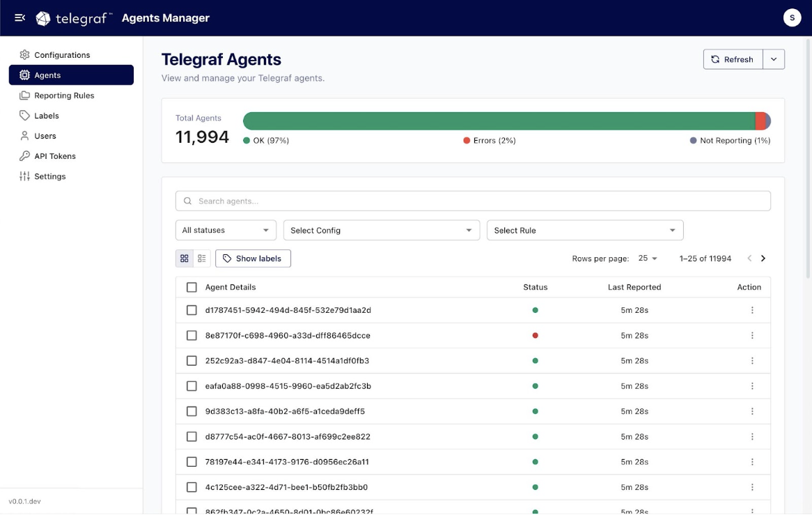This screenshot has height=517, width=812.
Task: Open agent 8e87170f-c698-4960-a33d-dff86465dcce details
Action: (288, 336)
